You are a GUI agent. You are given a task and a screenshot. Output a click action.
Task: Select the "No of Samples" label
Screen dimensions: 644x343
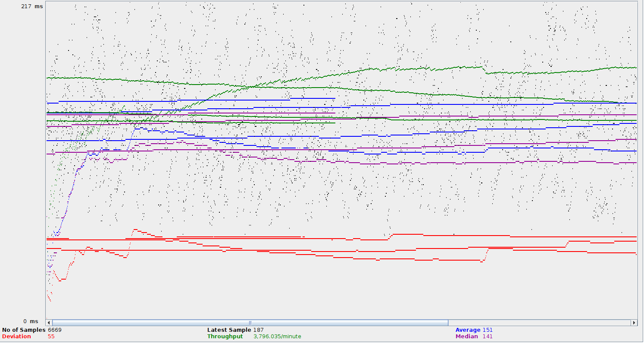click(x=24, y=330)
